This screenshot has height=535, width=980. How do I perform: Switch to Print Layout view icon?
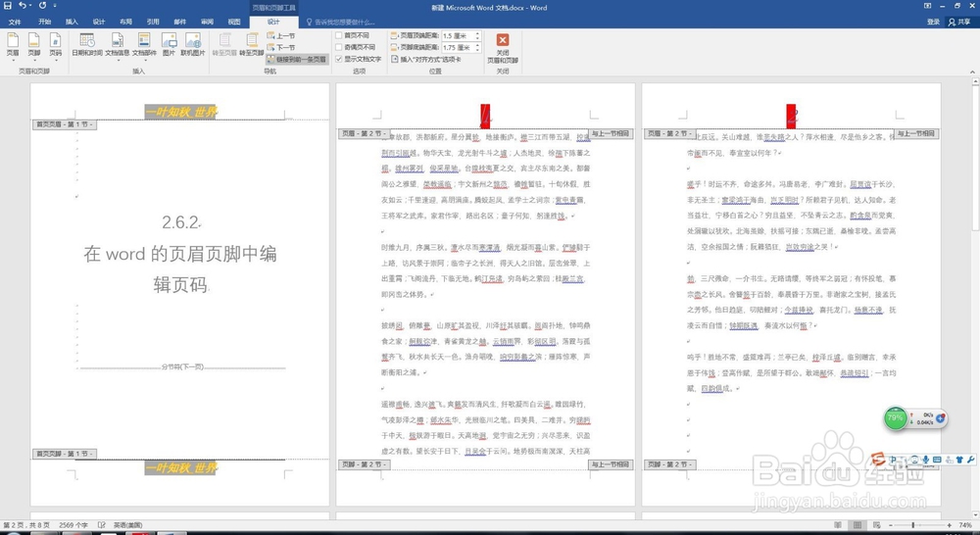[858, 525]
